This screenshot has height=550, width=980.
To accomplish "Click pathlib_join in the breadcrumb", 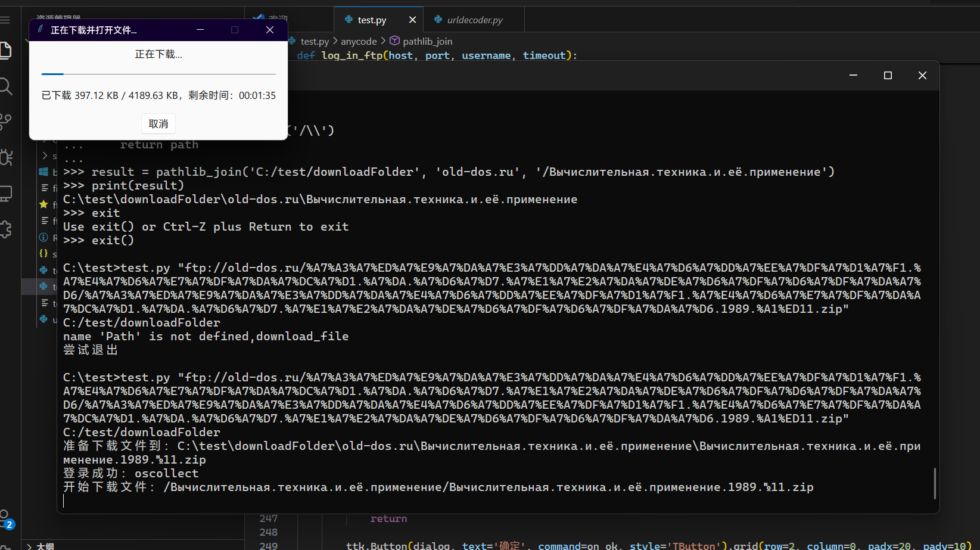I will [427, 41].
